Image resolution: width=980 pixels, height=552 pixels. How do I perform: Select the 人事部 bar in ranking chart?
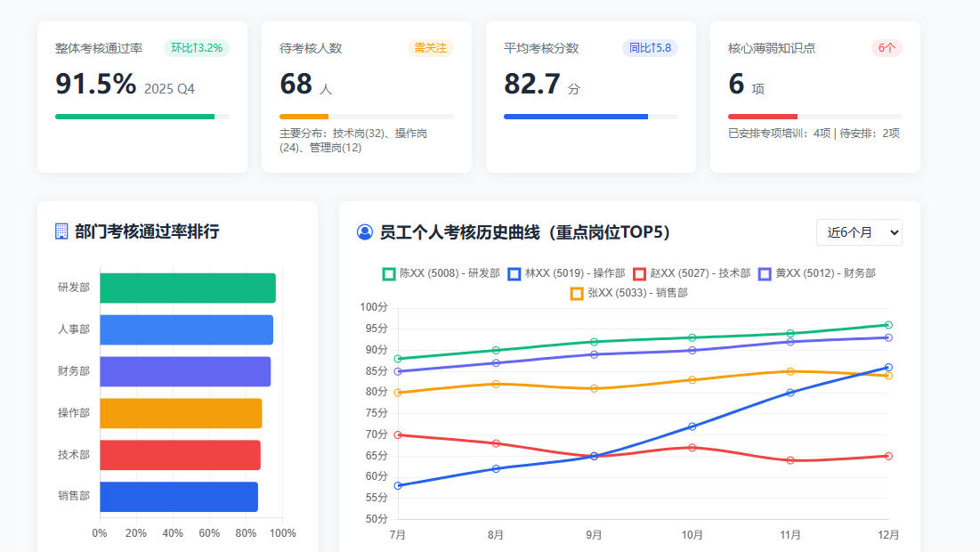(x=186, y=329)
